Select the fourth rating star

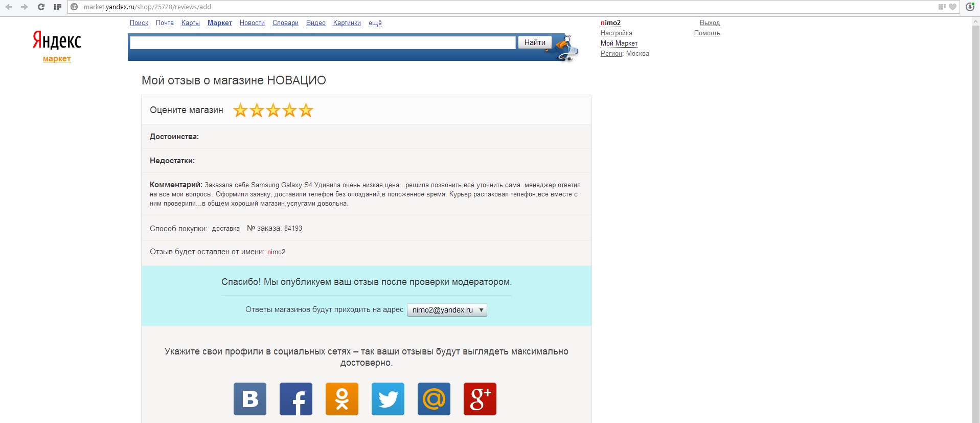tap(289, 110)
